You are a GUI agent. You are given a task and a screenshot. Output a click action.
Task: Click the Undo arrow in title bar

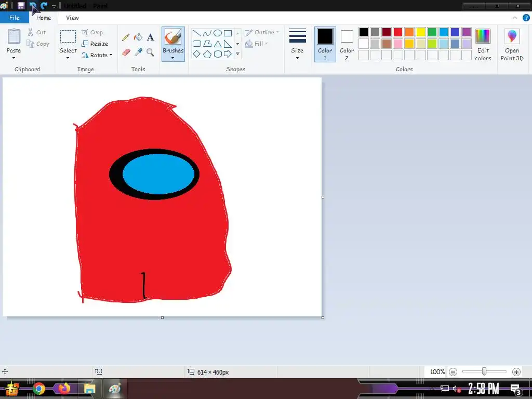point(33,5)
